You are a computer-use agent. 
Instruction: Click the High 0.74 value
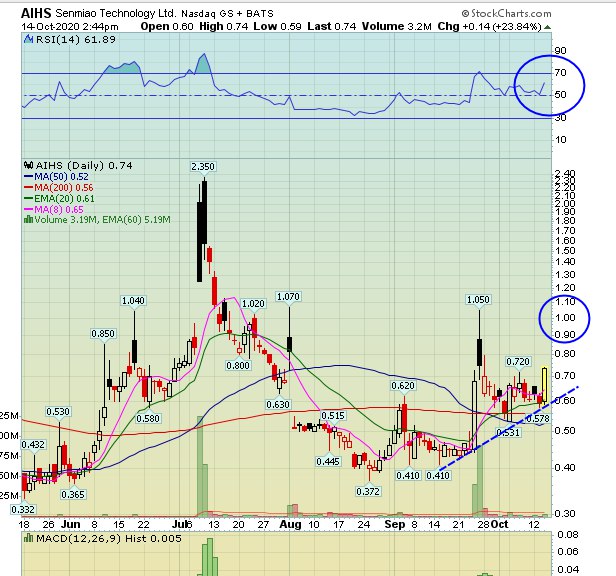(x=224, y=26)
